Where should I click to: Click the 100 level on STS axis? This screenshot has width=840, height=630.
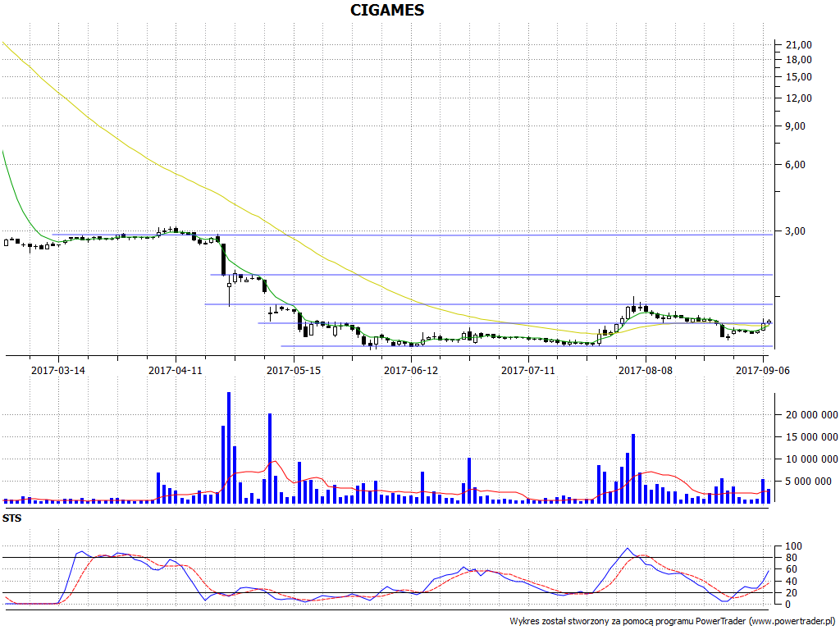794,546
